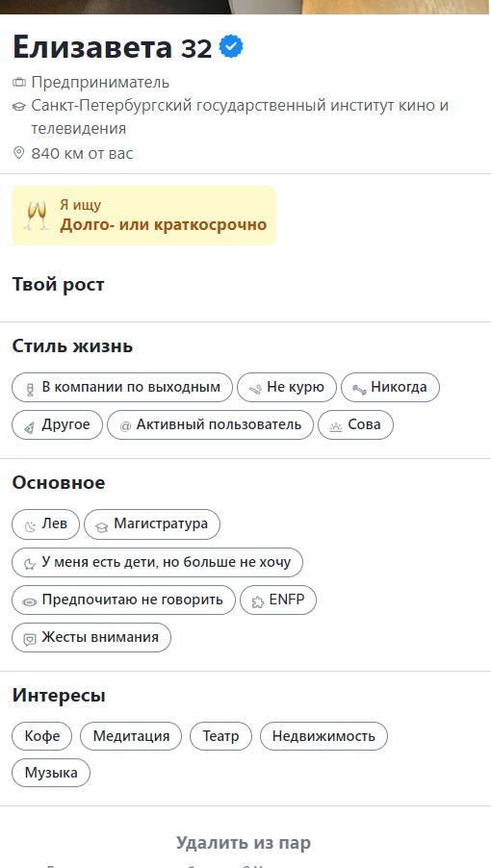The width and height of the screenshot is (491, 868).
Task: Click the @ icon in the Активный пользователь chip
Action: coord(125,426)
